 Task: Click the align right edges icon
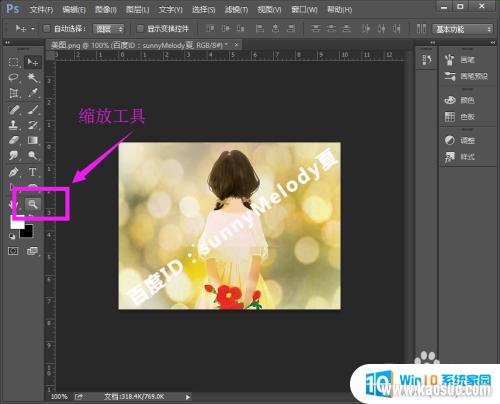[291, 29]
